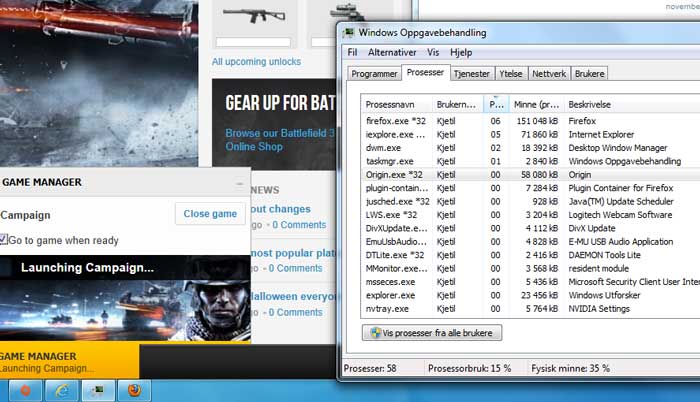Select the DTLite.exe *32 process
The width and height of the screenshot is (700, 402).
coord(531,255)
